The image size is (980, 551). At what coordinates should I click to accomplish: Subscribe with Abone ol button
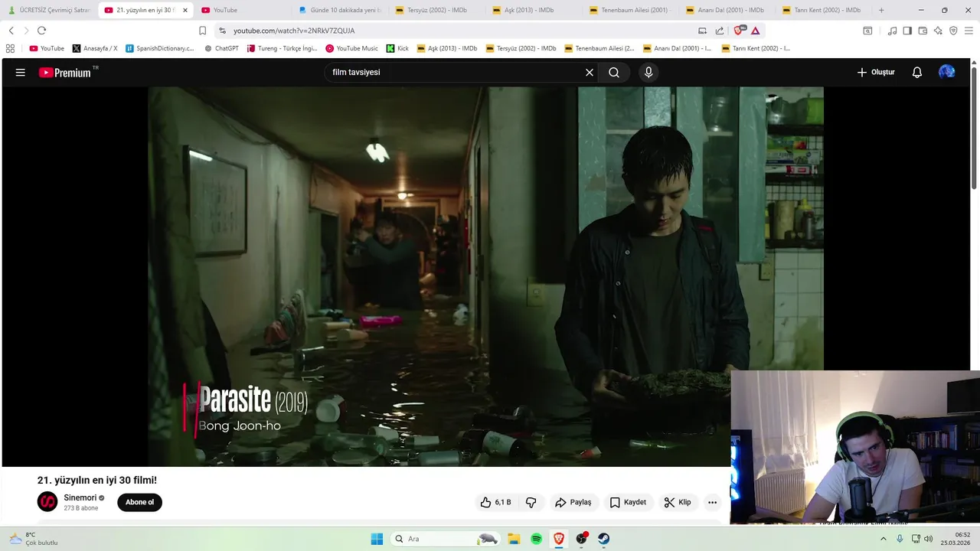pos(139,503)
